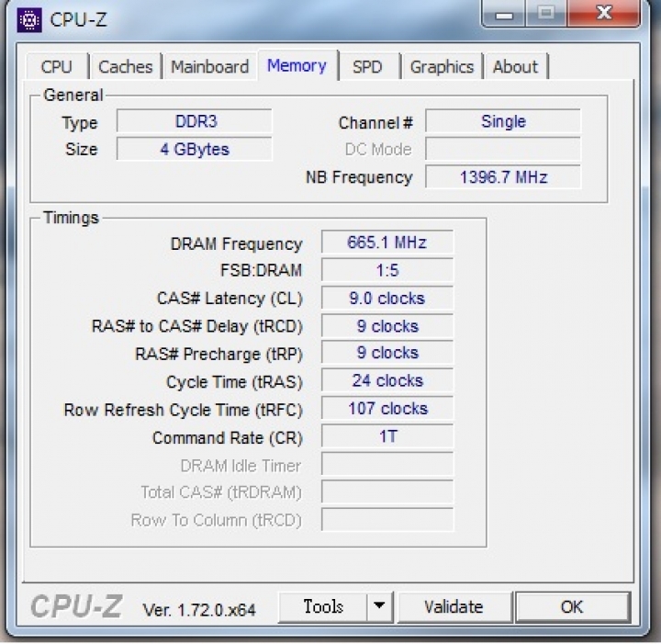Click the Single channel value field
Screen dimensions: 661x644
(503, 121)
